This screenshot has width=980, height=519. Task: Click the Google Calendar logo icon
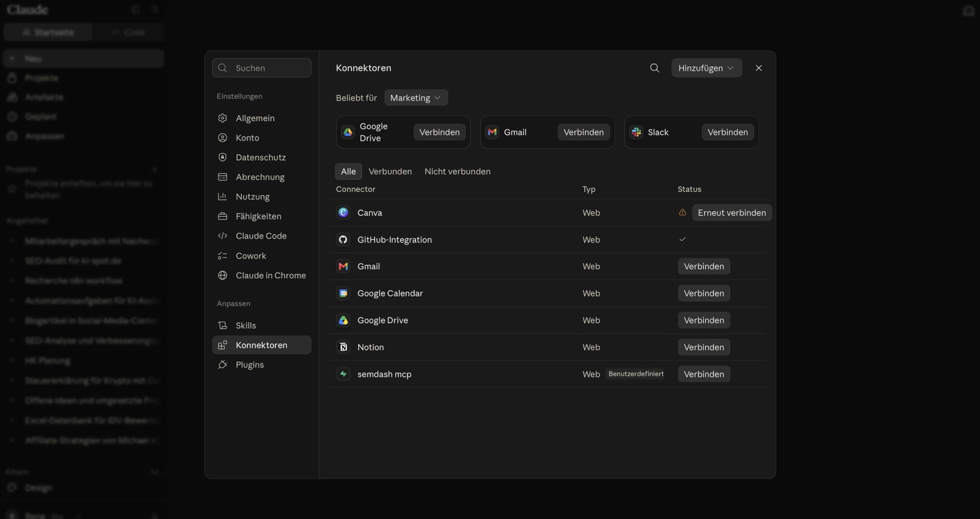click(x=343, y=293)
